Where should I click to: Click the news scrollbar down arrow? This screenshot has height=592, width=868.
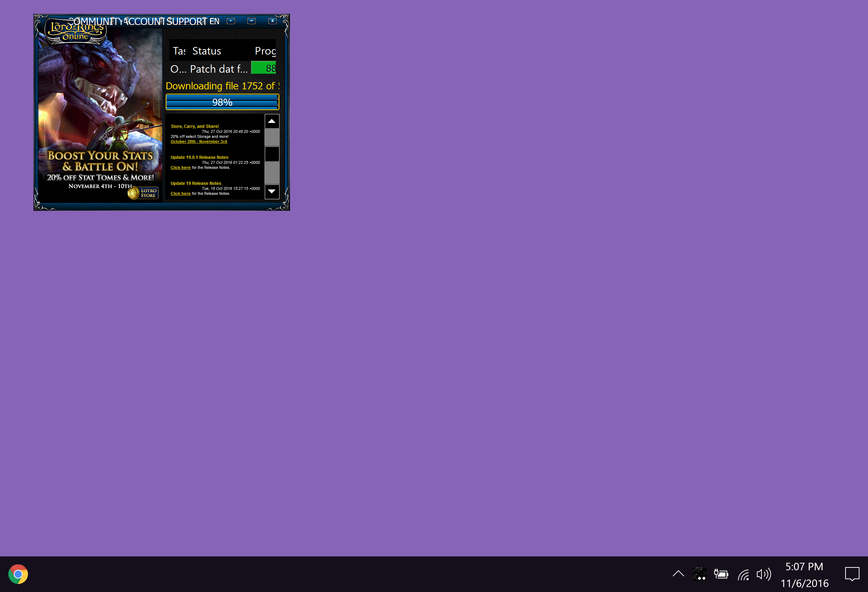pos(272,192)
